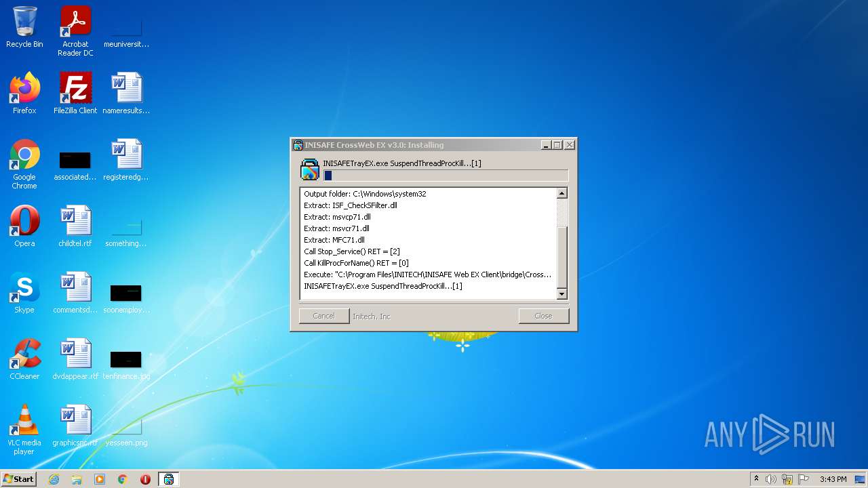Screen dimensions: 868x488
Task: Show hidden tray icons arrow
Action: 756,479
